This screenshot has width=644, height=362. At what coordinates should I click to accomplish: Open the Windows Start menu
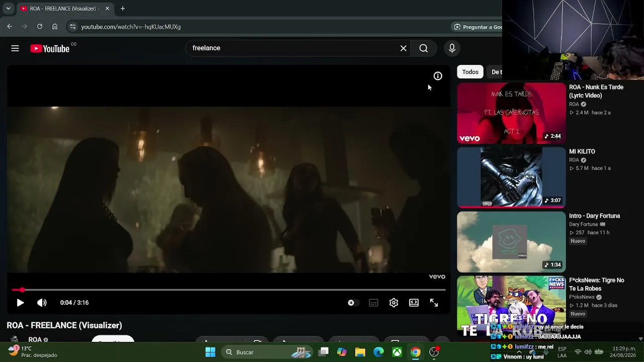pyautogui.click(x=210, y=352)
